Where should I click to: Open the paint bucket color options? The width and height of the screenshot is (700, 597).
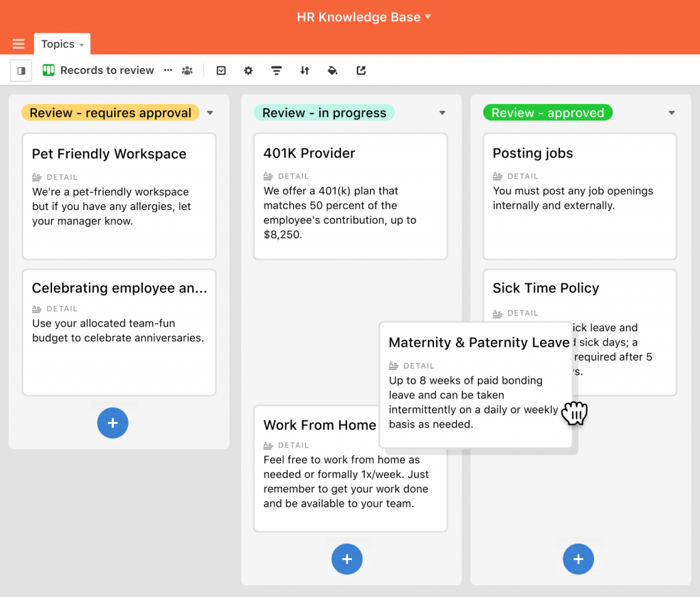point(333,70)
